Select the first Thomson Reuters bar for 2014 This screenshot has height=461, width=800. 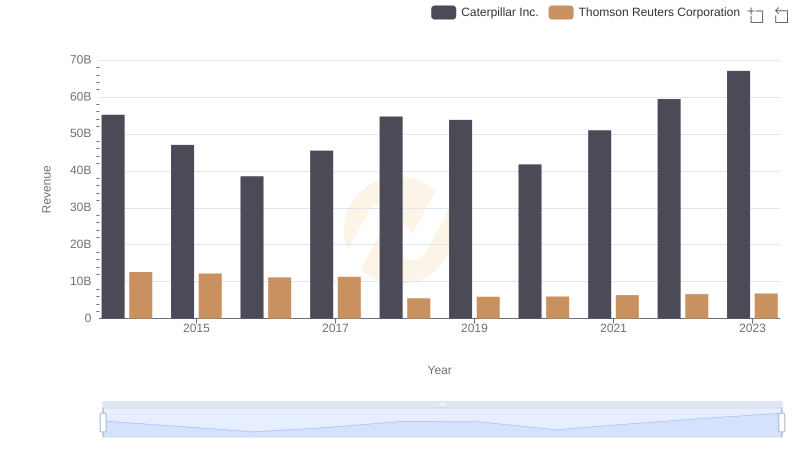(141, 295)
